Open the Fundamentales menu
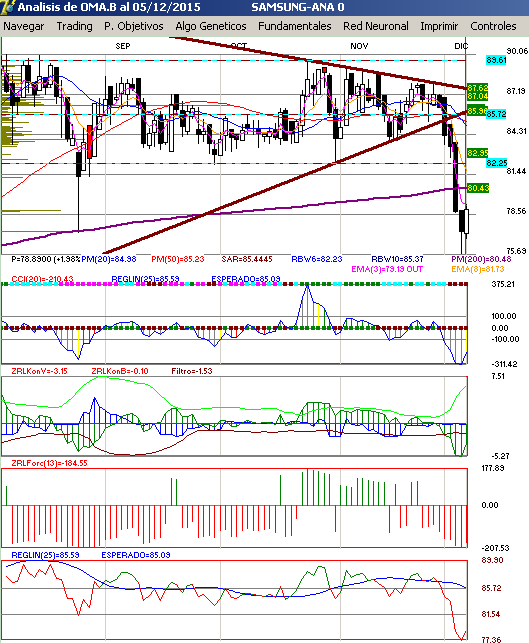 294,26
